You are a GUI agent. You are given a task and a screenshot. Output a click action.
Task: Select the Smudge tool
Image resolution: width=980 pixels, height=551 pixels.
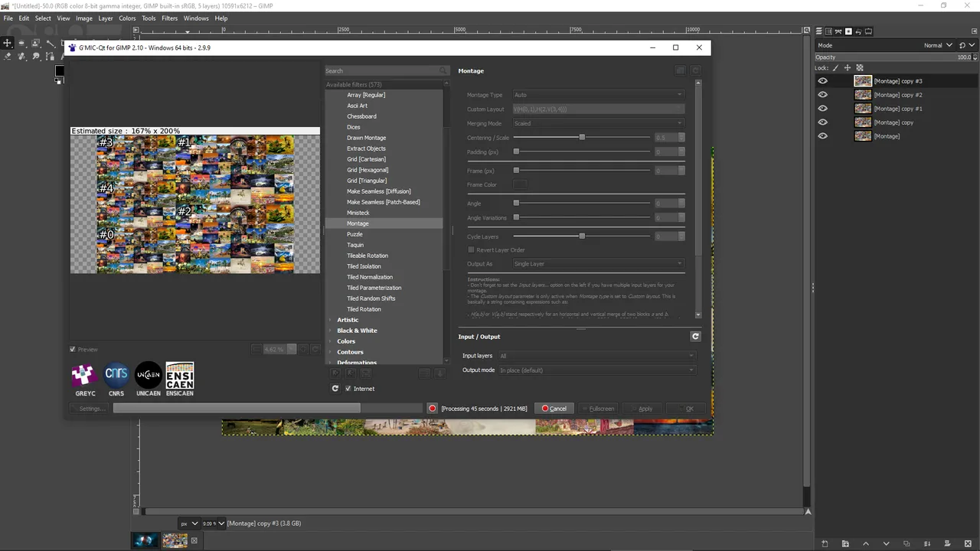[36, 57]
